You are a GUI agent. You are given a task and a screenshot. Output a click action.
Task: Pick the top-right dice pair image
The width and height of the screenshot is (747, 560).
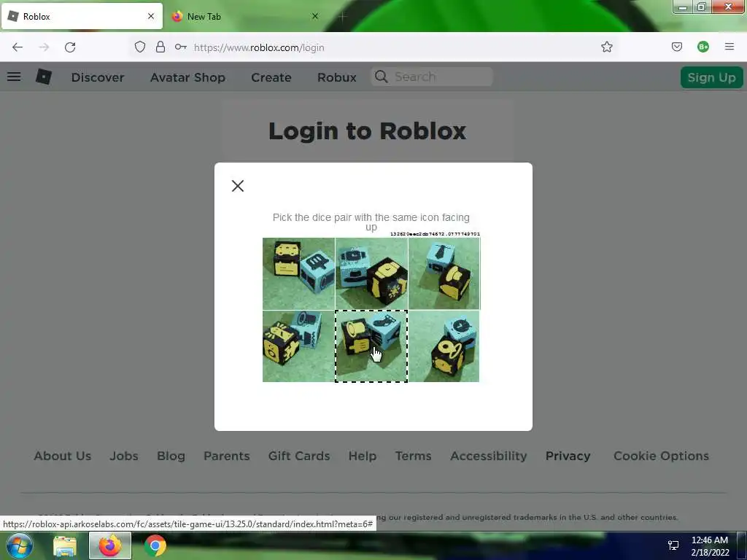(444, 274)
